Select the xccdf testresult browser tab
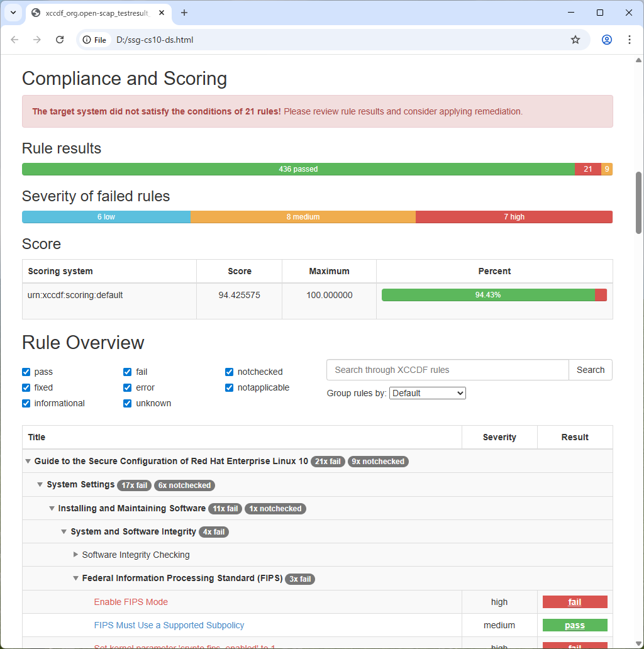The image size is (644, 649). (94, 13)
